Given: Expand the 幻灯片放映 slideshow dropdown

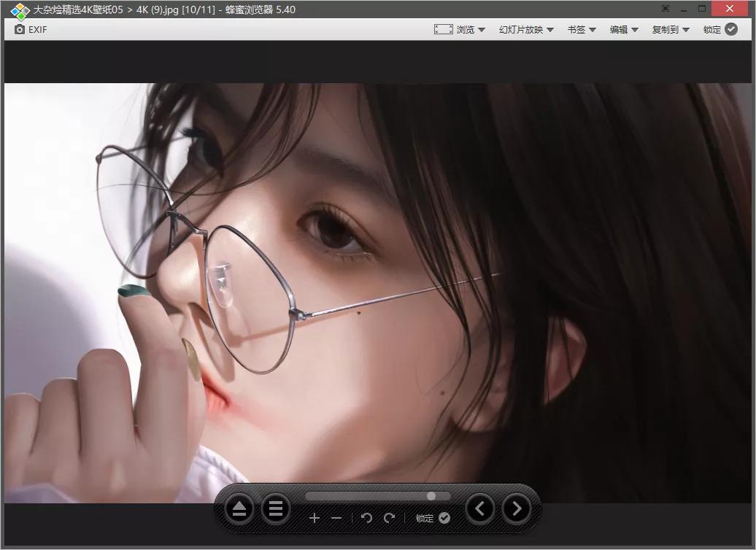Looking at the screenshot, I should (x=525, y=29).
